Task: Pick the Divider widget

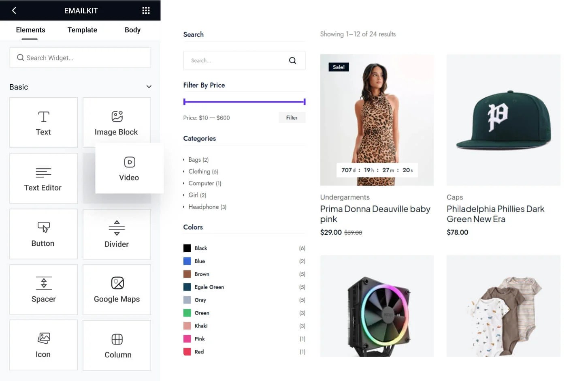Action: coord(117,234)
